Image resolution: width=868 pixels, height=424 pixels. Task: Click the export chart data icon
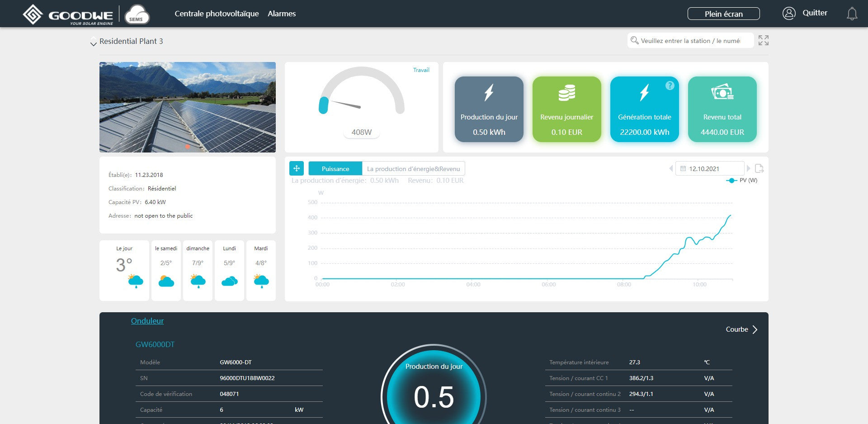pos(759,168)
